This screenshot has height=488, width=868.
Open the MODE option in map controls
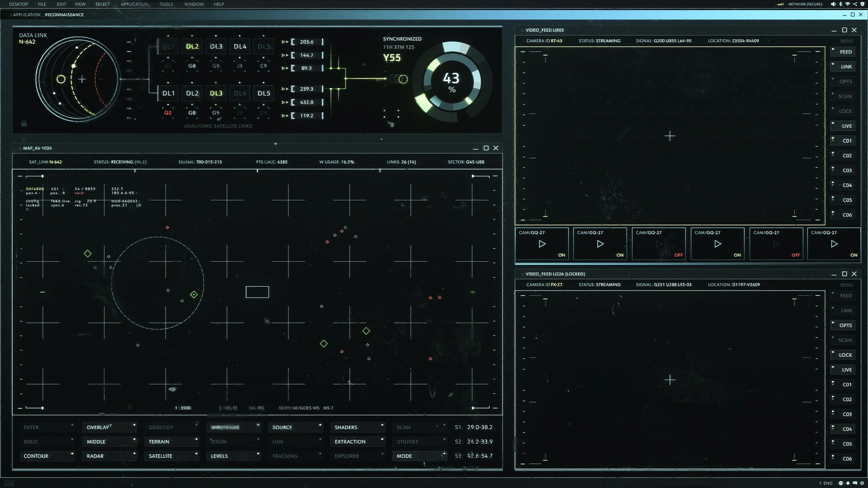point(419,456)
